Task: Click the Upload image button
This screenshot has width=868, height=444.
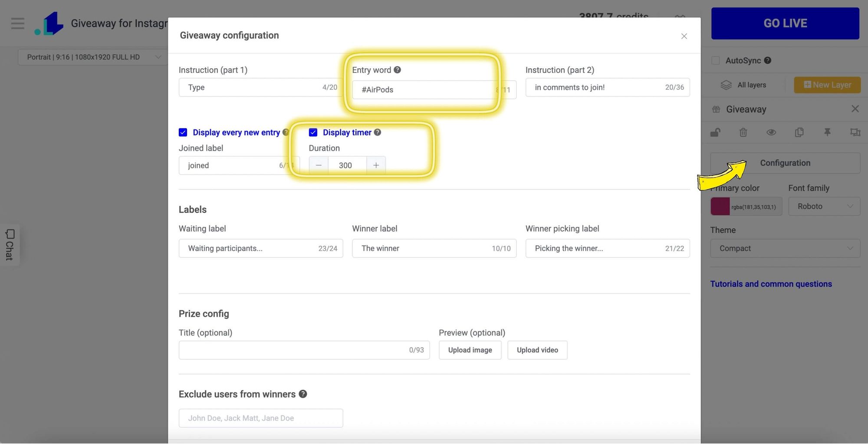Action: (x=470, y=350)
